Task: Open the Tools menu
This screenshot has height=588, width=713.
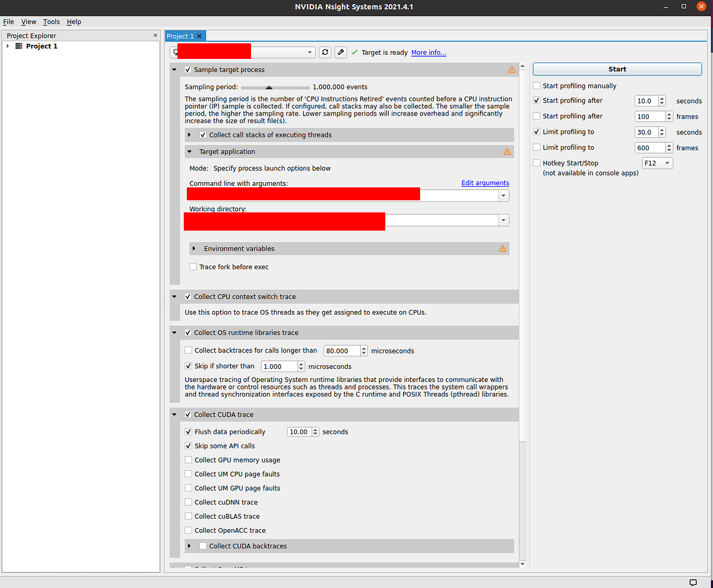Action: pos(51,22)
